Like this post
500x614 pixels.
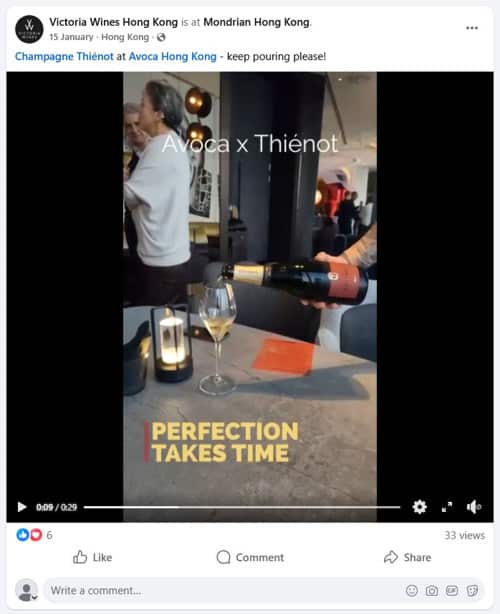(92, 557)
